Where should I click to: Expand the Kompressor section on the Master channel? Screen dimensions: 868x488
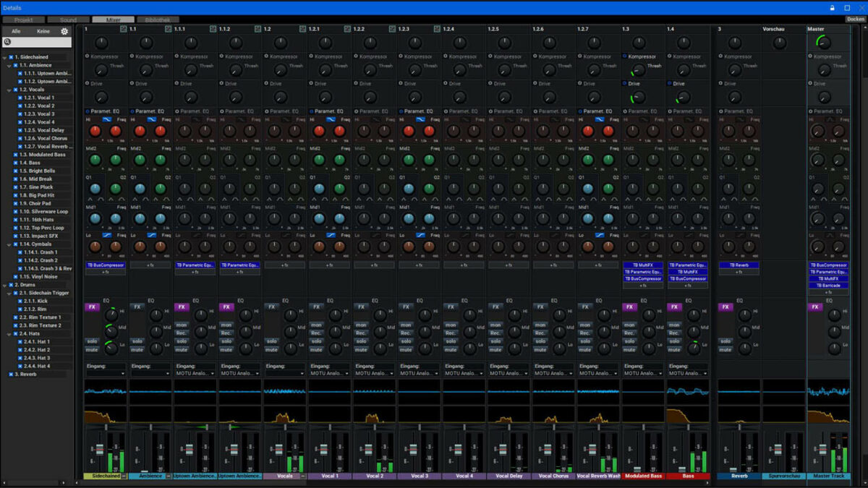pyautogui.click(x=811, y=56)
